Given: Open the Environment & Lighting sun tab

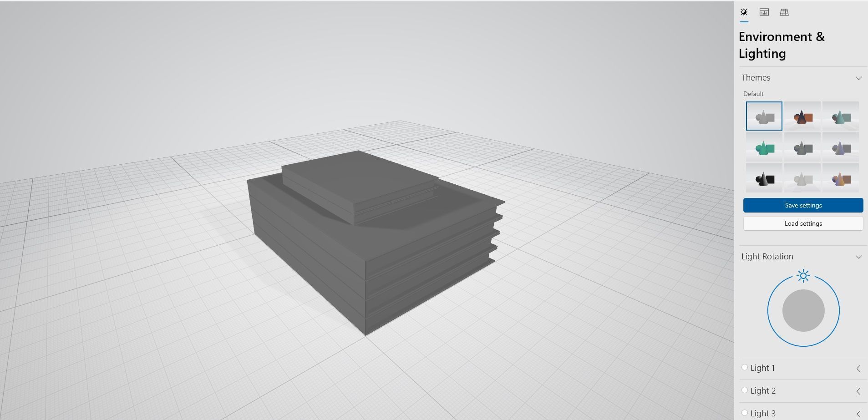Looking at the screenshot, I should click(744, 12).
